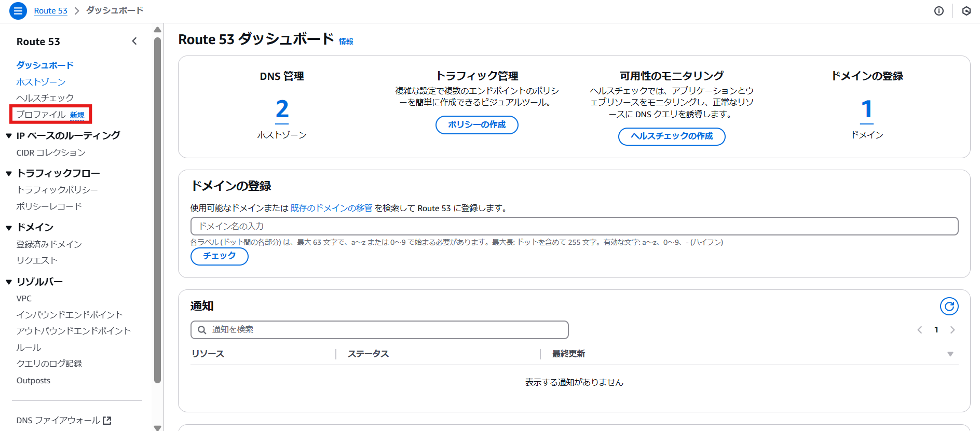Viewport: 980px width, 431px height.
Task: Collapse the IP ベースのルーティング section
Action: point(9,136)
